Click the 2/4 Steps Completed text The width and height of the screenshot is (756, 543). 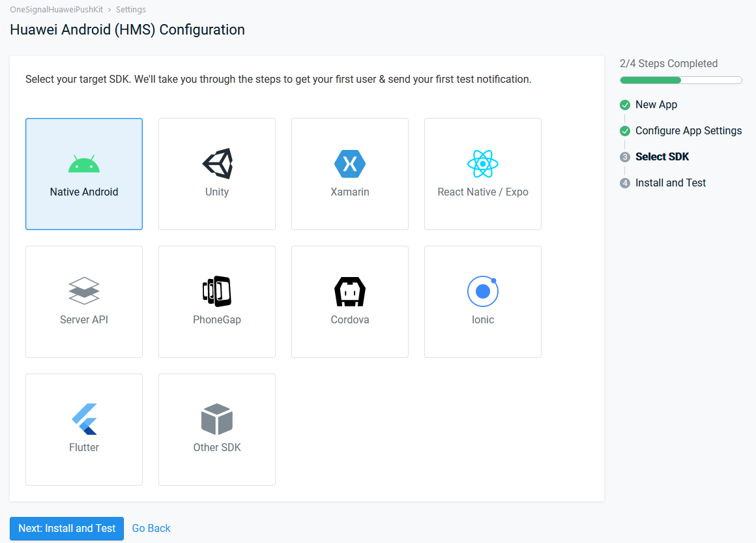(668, 64)
